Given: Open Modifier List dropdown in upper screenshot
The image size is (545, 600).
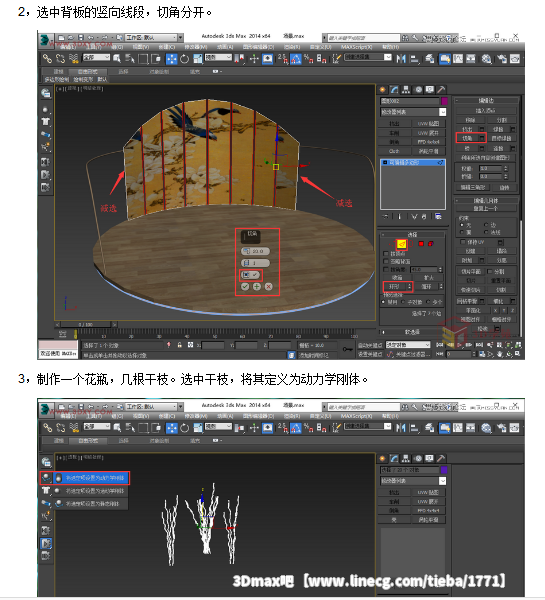Looking at the screenshot, I should [x=413, y=112].
